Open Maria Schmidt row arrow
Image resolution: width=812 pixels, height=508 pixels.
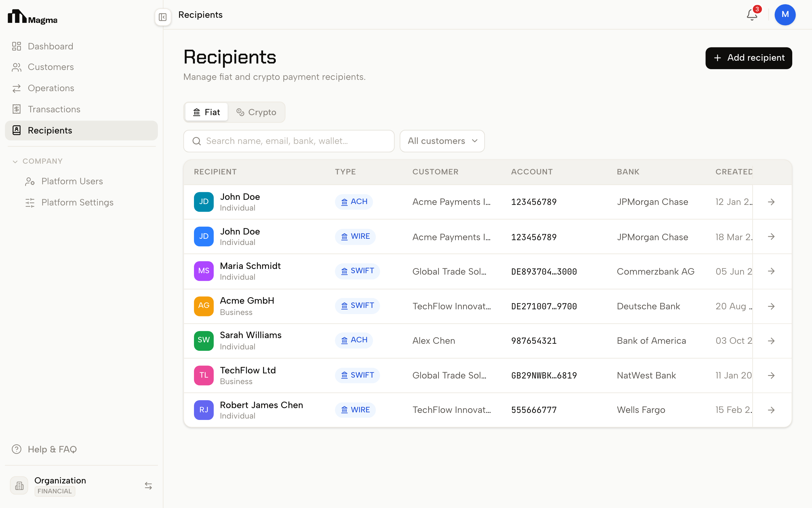(771, 271)
